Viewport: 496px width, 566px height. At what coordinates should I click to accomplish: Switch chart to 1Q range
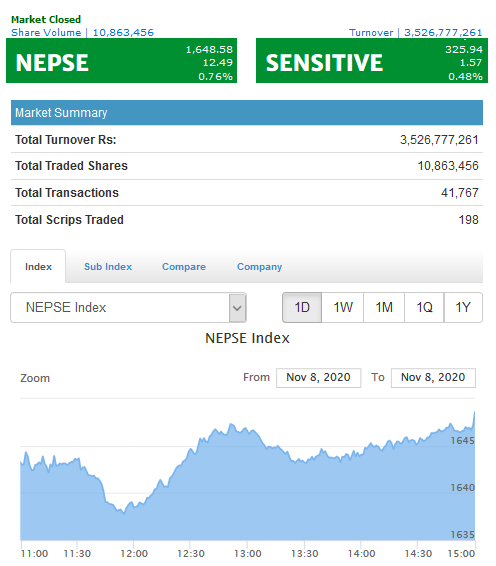pos(424,308)
